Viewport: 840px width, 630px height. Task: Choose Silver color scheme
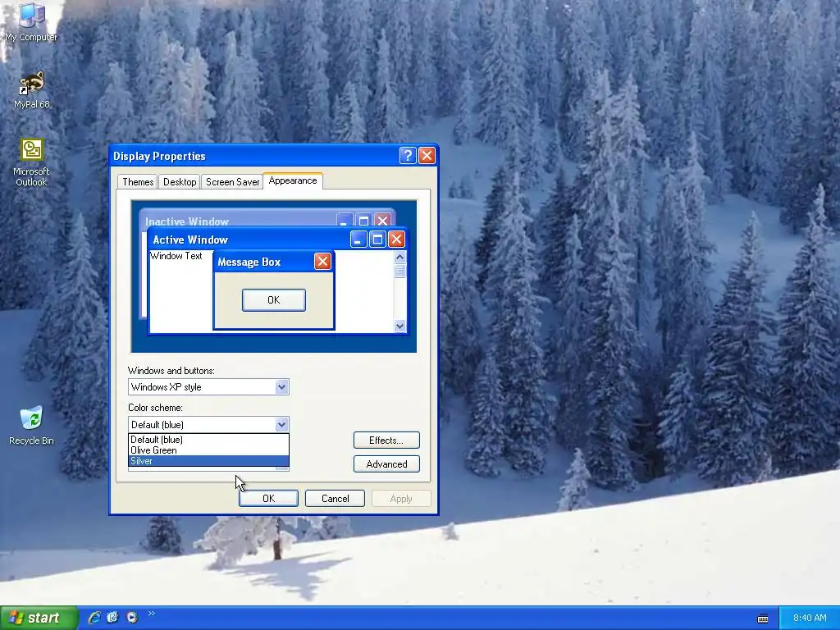(x=208, y=461)
